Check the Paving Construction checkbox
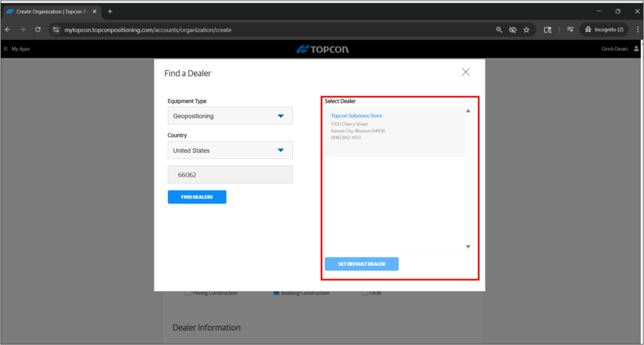 coord(188,293)
